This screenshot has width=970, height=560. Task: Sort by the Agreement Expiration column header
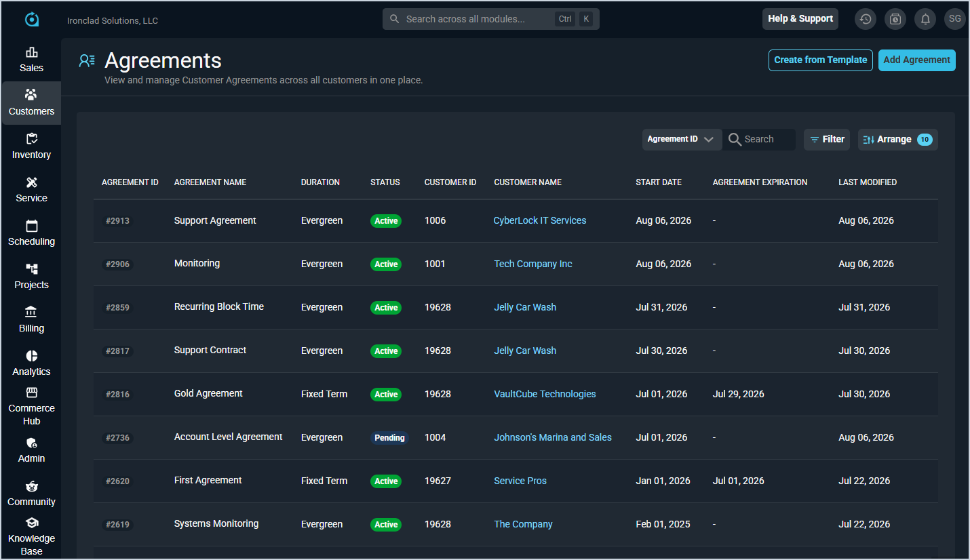point(760,182)
